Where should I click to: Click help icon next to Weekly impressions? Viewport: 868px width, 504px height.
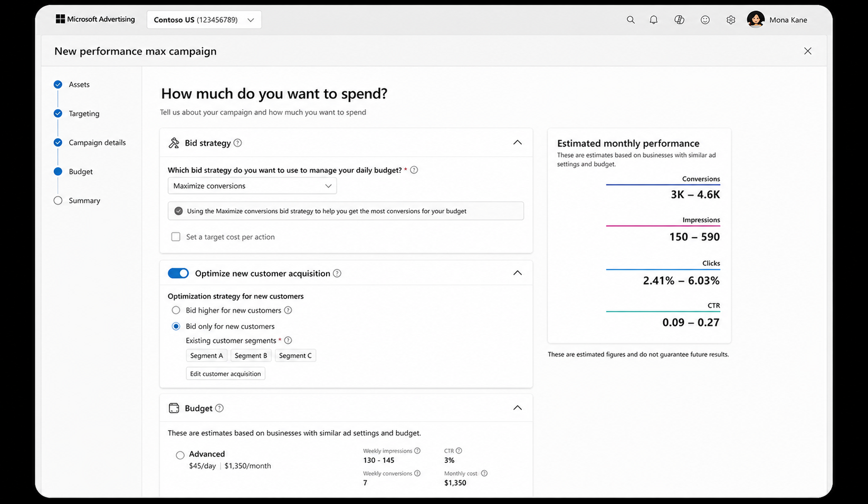417,451
